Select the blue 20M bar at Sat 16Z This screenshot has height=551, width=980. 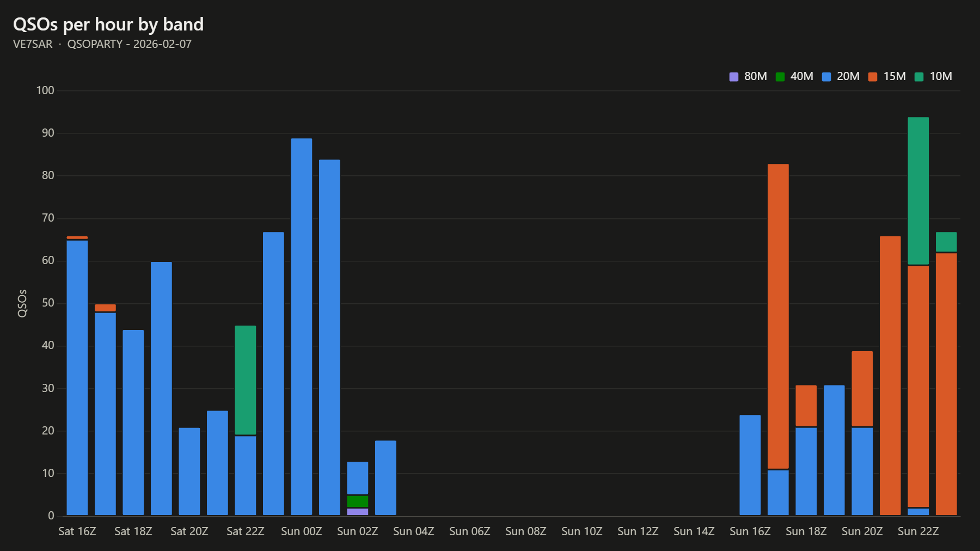point(77,378)
